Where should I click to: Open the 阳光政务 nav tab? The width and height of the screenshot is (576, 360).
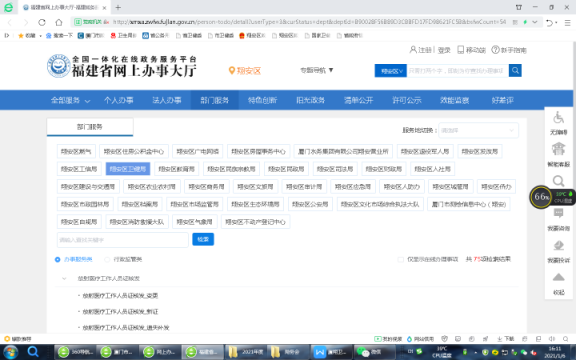click(x=311, y=100)
